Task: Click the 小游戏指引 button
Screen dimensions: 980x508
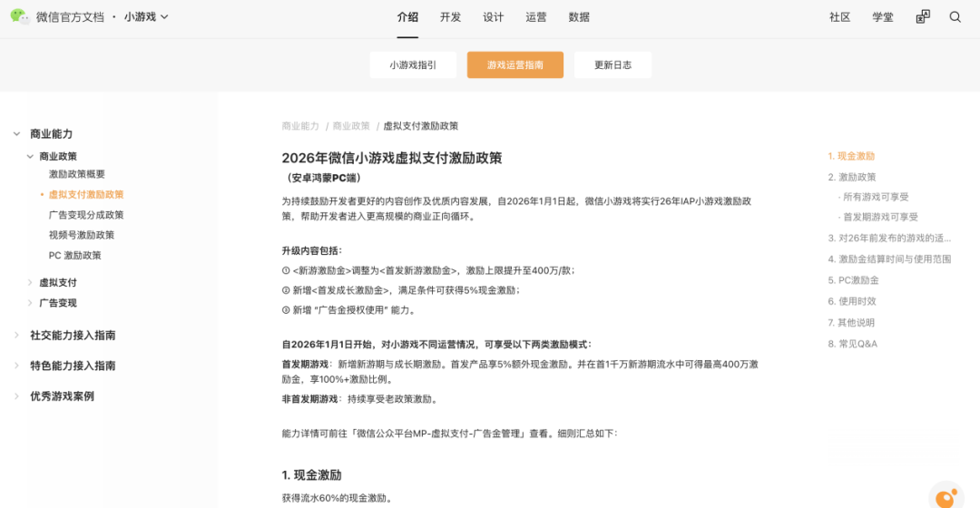Action: 413,65
